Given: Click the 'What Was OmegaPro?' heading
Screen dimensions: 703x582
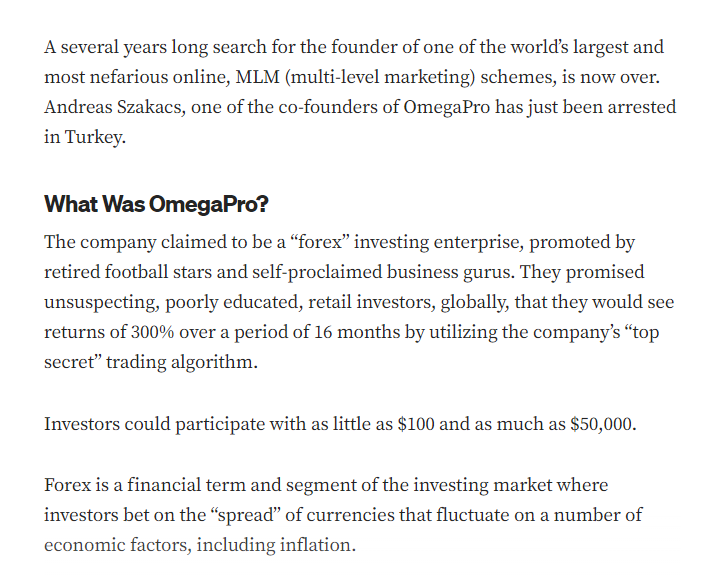Looking at the screenshot, I should (x=156, y=204).
